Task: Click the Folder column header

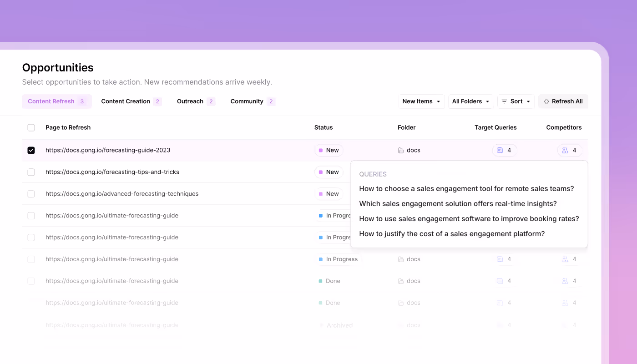Action: pos(407,127)
